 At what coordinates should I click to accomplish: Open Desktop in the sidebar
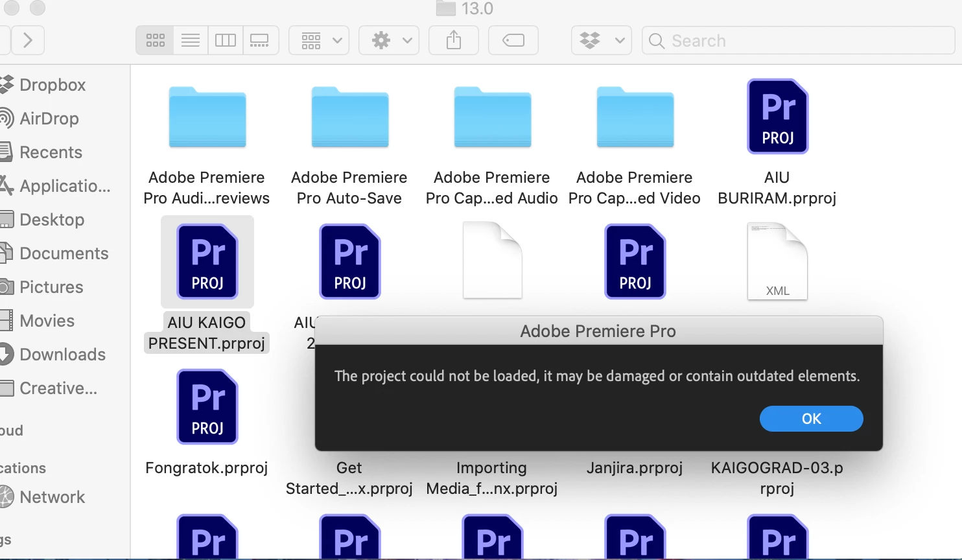click(x=52, y=220)
